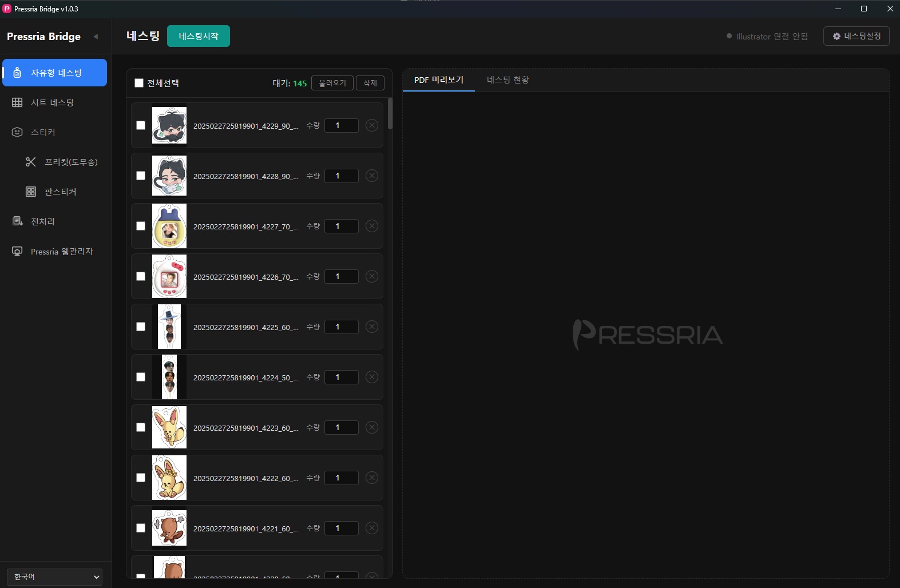The image size is (900, 588).
Task: Click the 불러오기 button
Action: point(332,83)
